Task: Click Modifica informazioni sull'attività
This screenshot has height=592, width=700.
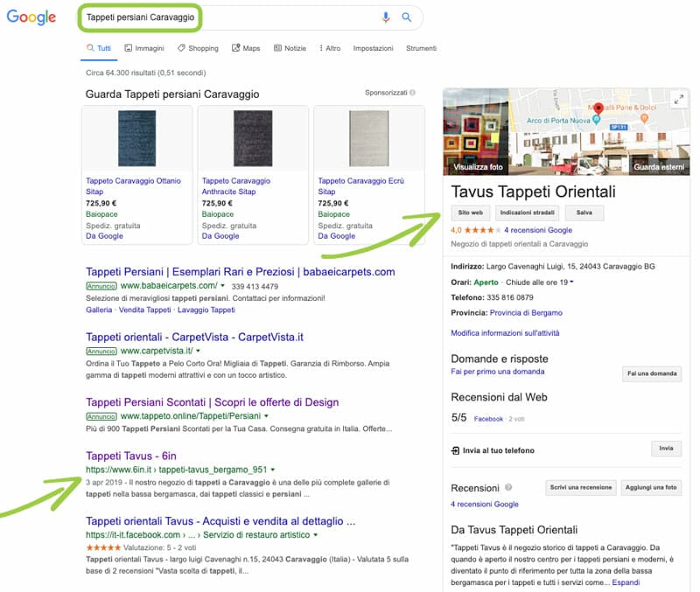Action: pos(505,333)
